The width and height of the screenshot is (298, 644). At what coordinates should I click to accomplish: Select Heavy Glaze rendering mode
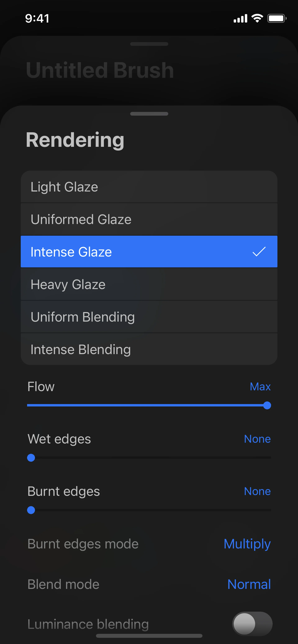(149, 284)
